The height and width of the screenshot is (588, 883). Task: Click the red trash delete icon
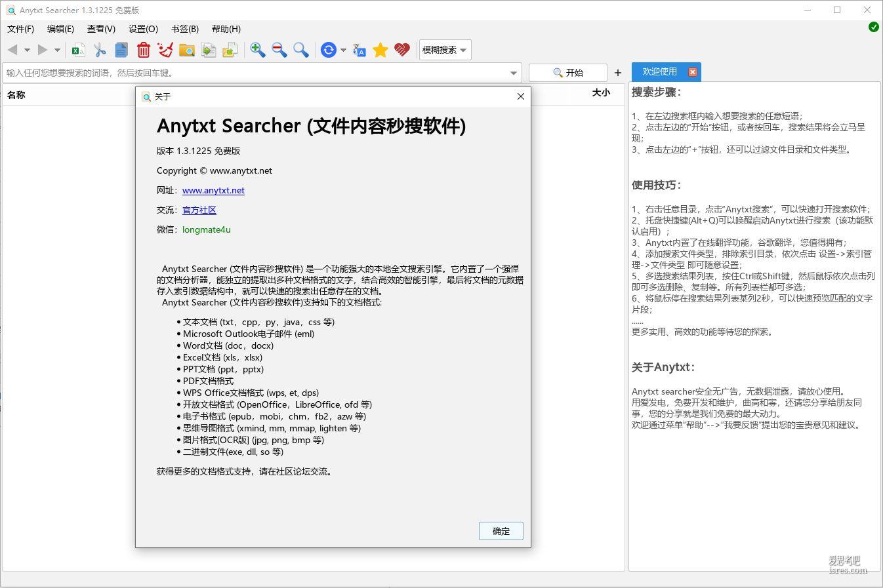coord(144,50)
